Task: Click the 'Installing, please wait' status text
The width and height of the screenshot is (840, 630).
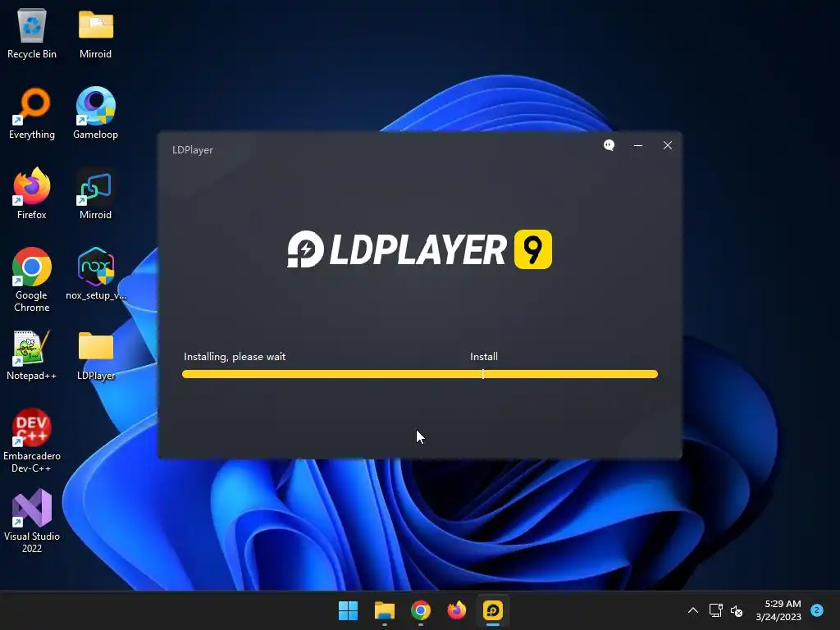Action: click(235, 357)
